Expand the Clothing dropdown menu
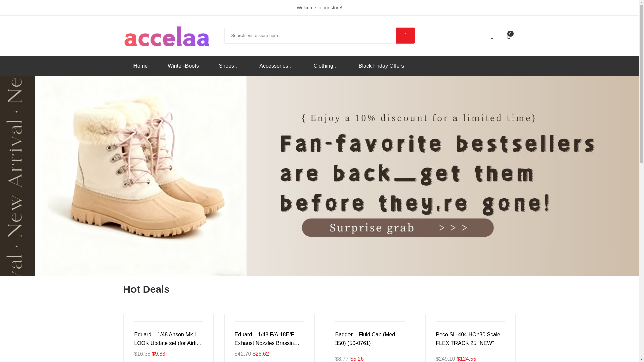 (x=325, y=66)
